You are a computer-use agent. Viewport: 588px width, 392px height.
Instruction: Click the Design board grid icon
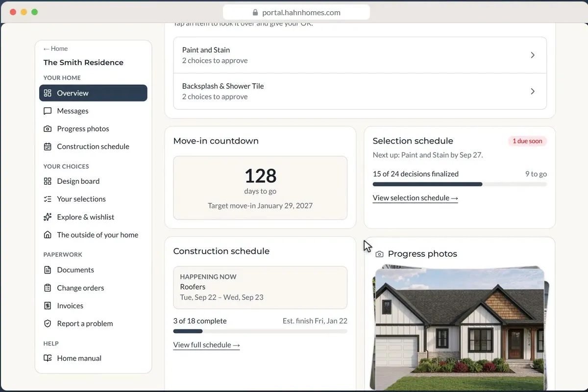point(48,181)
